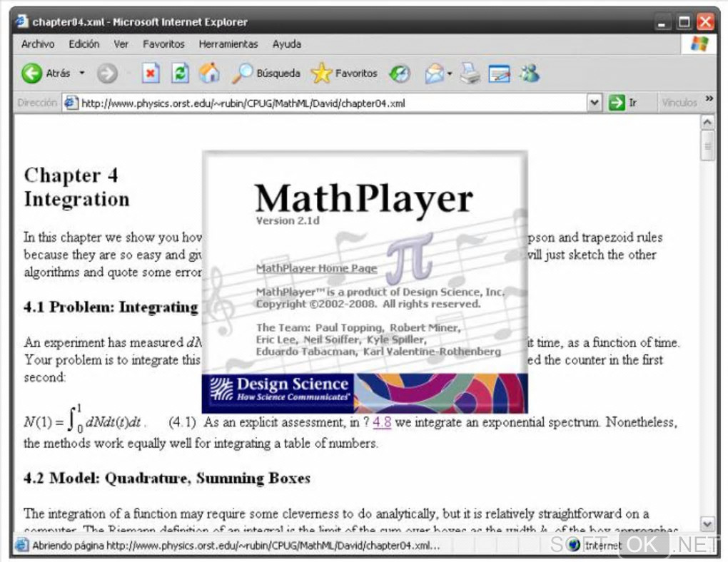728x562 pixels.
Task: Click the Vínculos links bar label
Action: click(679, 103)
